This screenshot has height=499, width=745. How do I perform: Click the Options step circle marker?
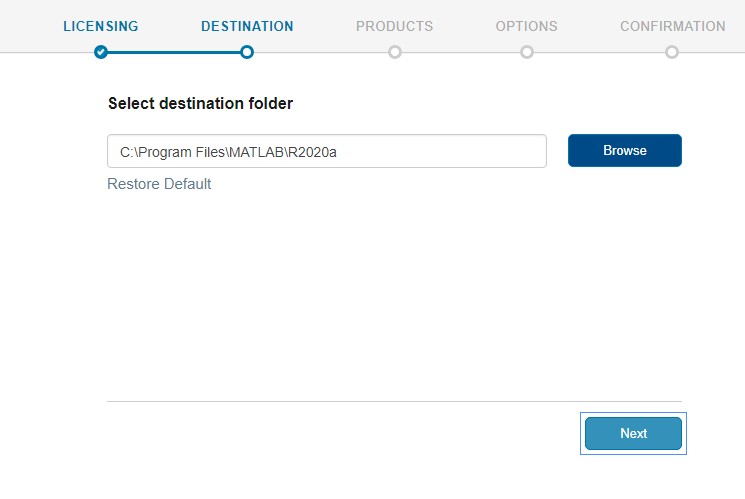527,52
